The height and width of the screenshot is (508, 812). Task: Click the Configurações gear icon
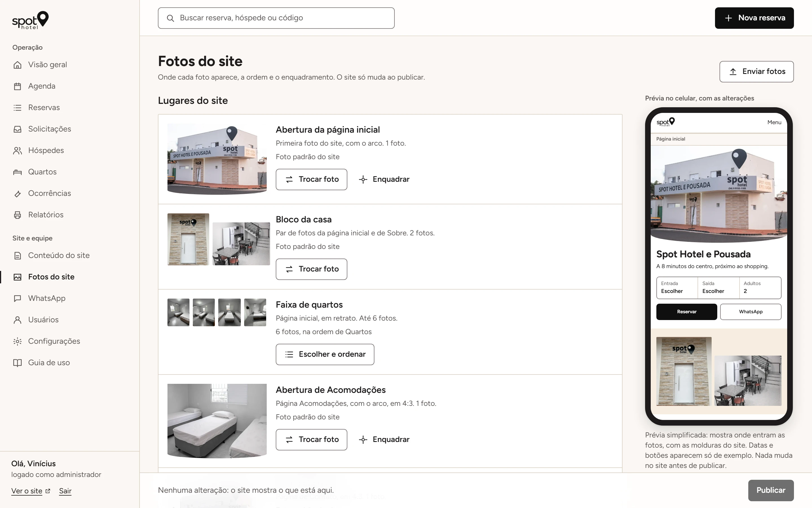17,341
